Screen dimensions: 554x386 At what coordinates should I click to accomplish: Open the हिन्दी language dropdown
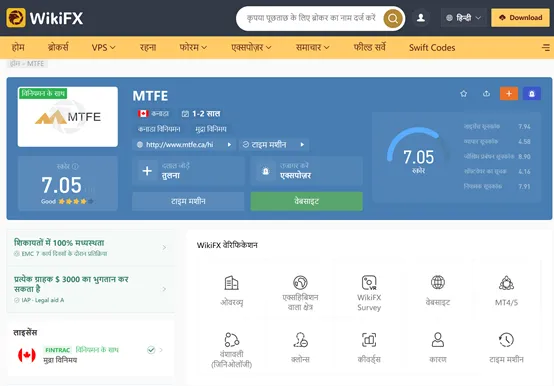(463, 18)
